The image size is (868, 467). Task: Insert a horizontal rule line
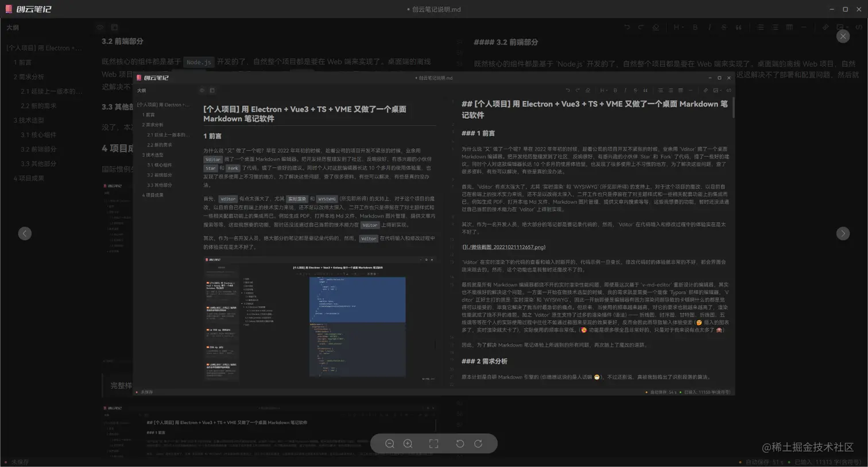[x=804, y=27]
